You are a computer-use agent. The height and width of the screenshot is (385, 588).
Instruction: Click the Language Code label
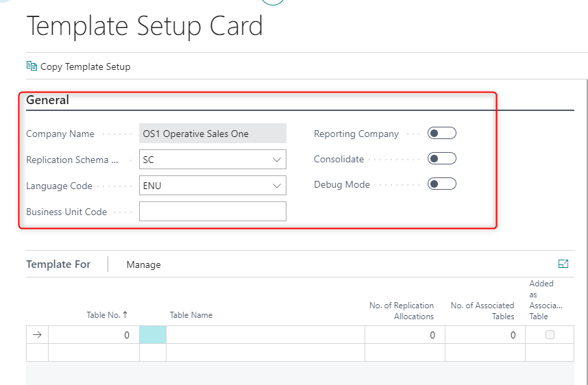(59, 186)
